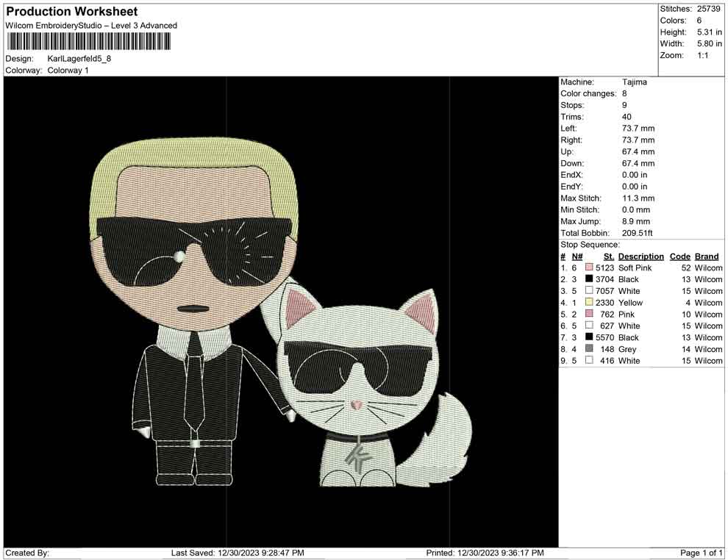Click the Machine value 'Tajima'
Image resolution: width=728 pixels, height=560 pixels.
pyautogui.click(x=634, y=82)
